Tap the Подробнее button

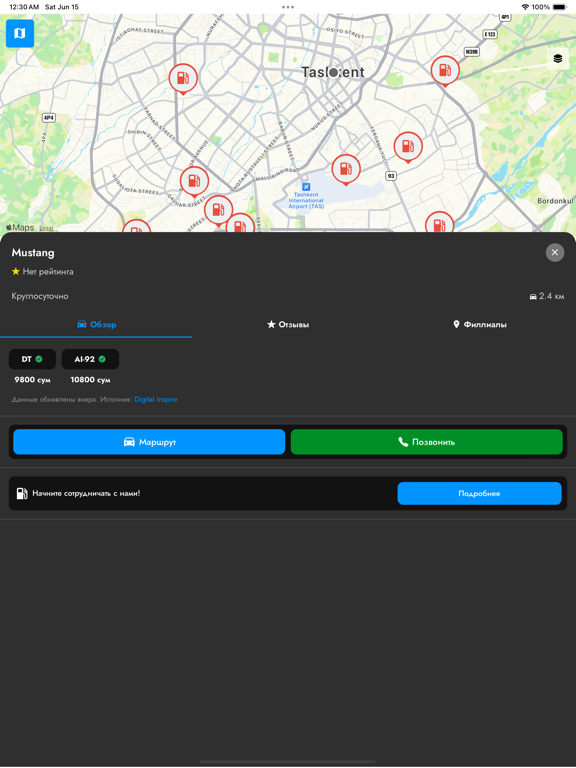479,493
